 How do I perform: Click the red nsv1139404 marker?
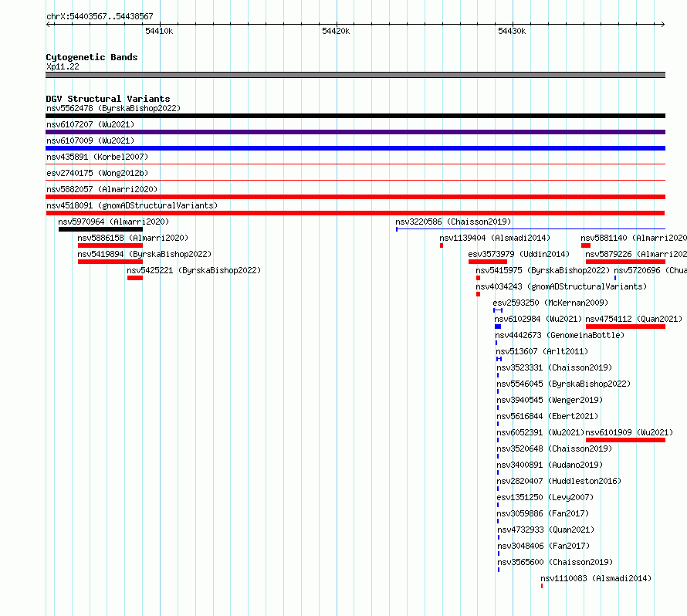442,245
